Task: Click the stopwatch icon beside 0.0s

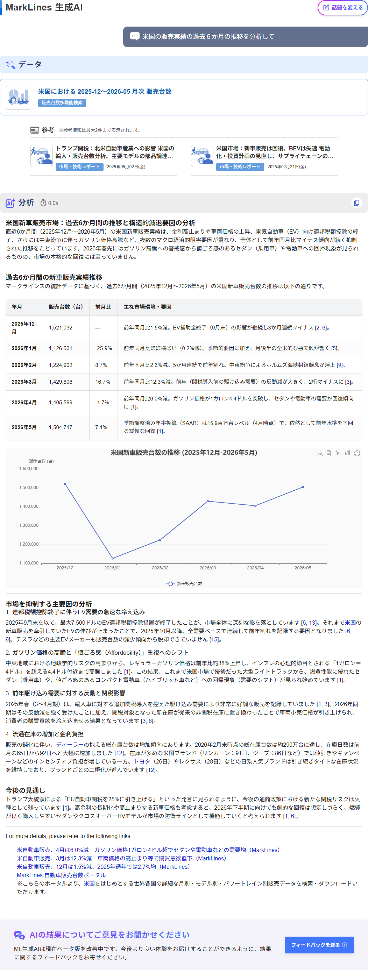Action: point(43,203)
